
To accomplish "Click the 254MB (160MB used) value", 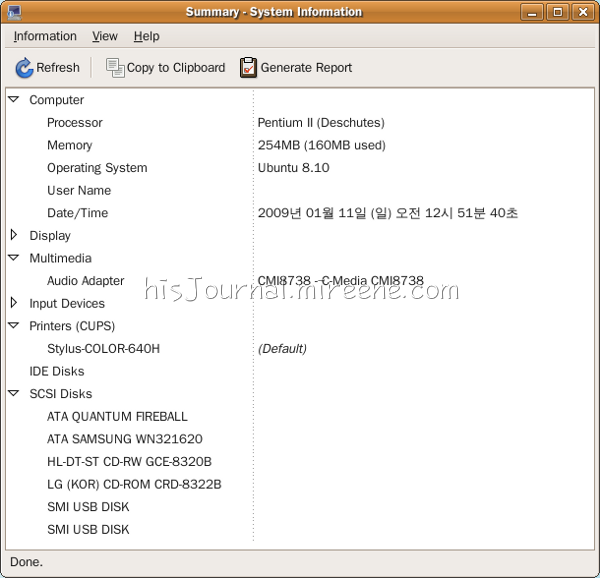I will point(321,145).
